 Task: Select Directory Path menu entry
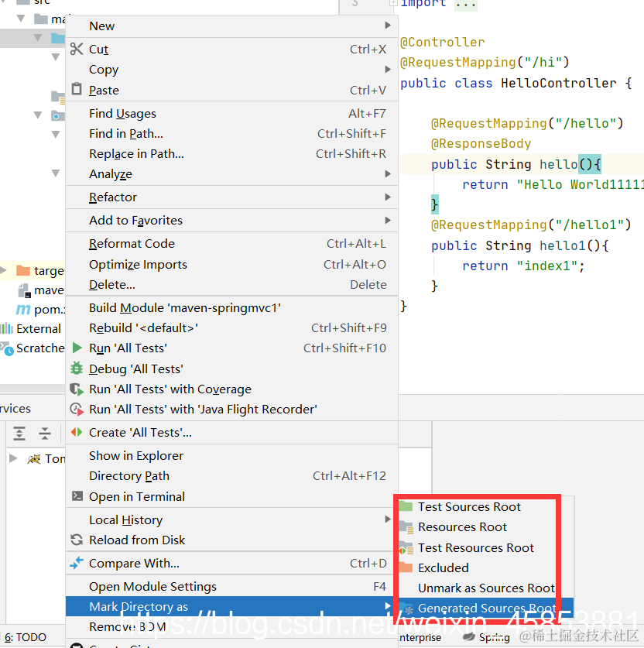(x=231, y=475)
